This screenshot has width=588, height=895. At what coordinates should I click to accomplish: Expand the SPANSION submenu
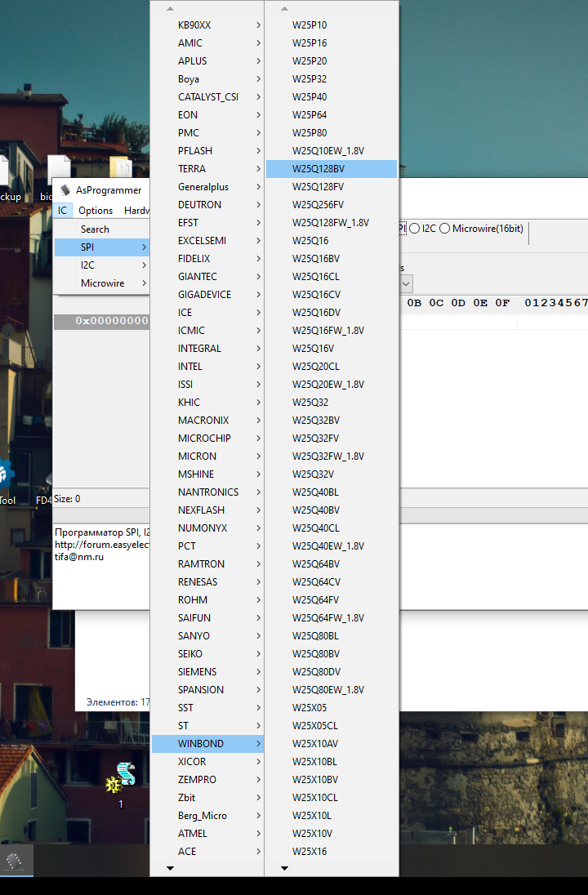pyautogui.click(x=207, y=689)
